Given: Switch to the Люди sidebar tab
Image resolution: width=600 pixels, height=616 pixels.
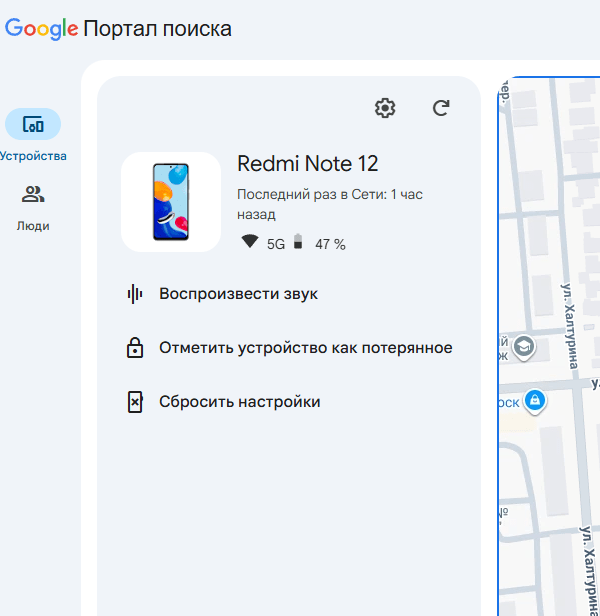Looking at the screenshot, I should (33, 209).
